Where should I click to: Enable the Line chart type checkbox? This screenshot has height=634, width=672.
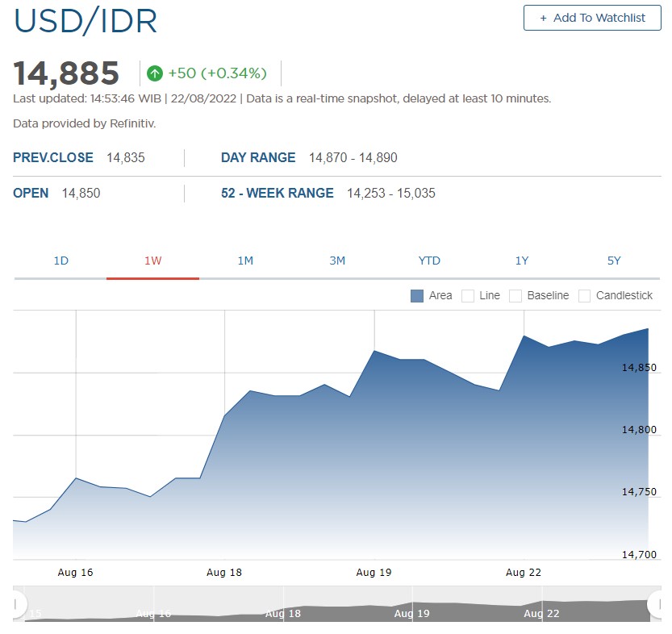pos(468,296)
